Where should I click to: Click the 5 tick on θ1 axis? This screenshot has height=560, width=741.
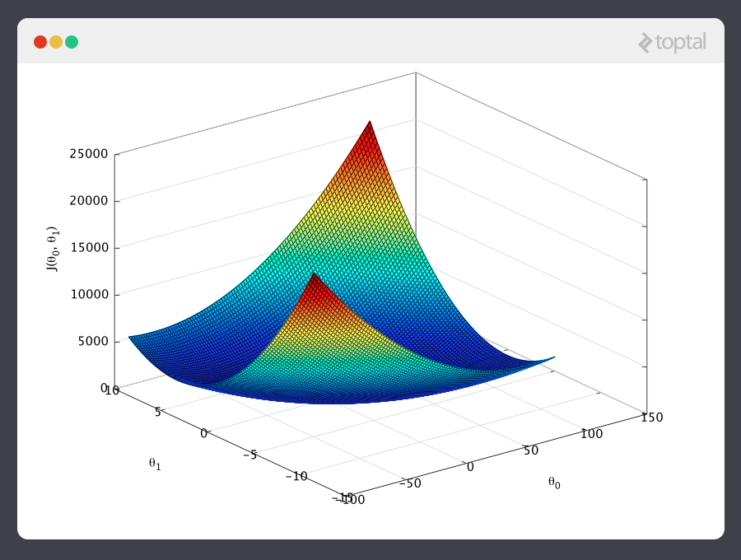(158, 412)
